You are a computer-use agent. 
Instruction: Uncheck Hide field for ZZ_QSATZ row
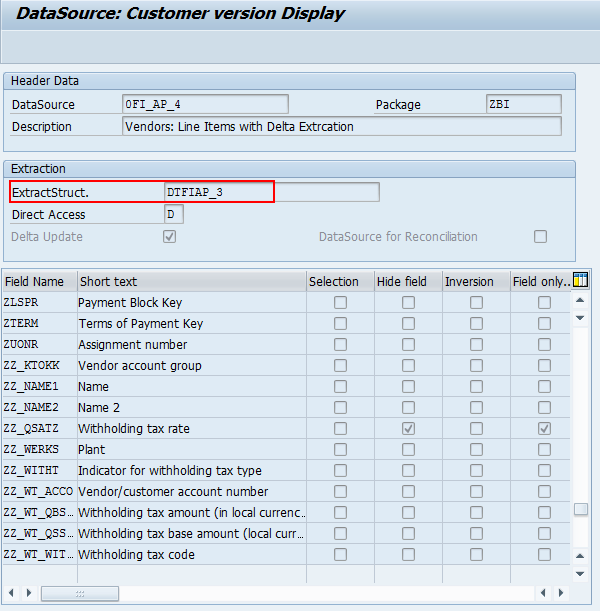pos(408,429)
